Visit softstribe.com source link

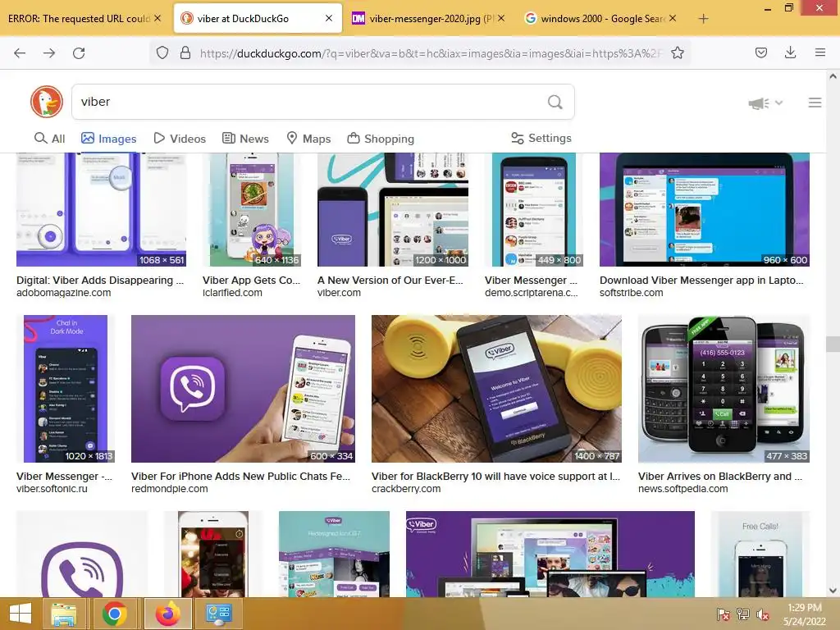(x=632, y=293)
